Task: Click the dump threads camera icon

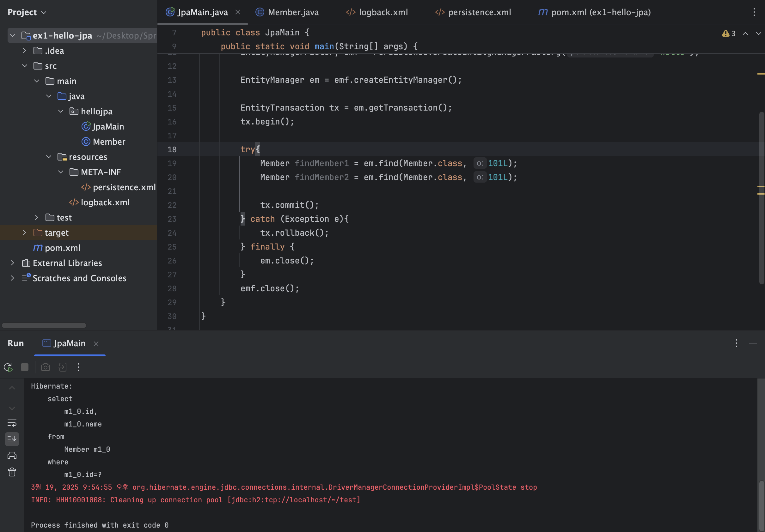Action: coord(45,367)
